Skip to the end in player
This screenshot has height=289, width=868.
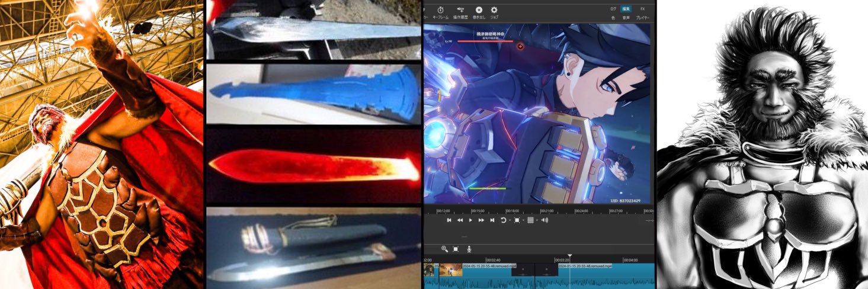point(492,220)
